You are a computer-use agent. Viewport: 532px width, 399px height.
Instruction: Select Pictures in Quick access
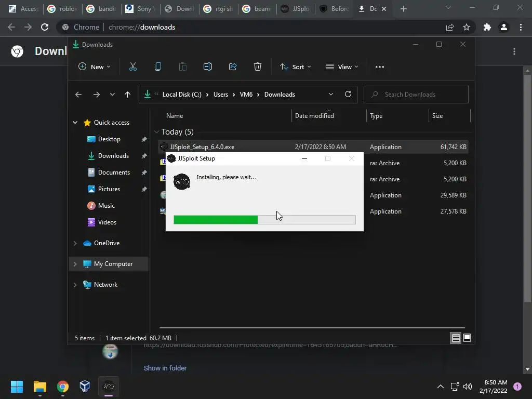[109, 189]
